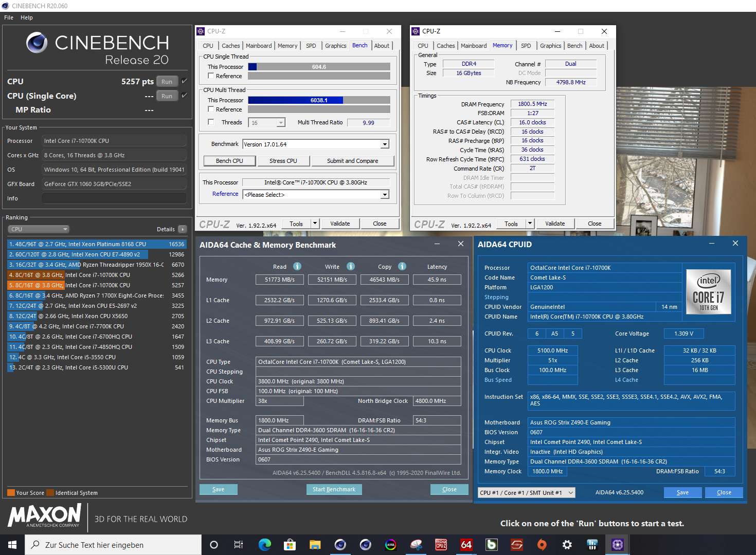The height and width of the screenshot is (555, 756).
Task: Open the Aura rainbow ring taskbar icon
Action: coord(391,545)
